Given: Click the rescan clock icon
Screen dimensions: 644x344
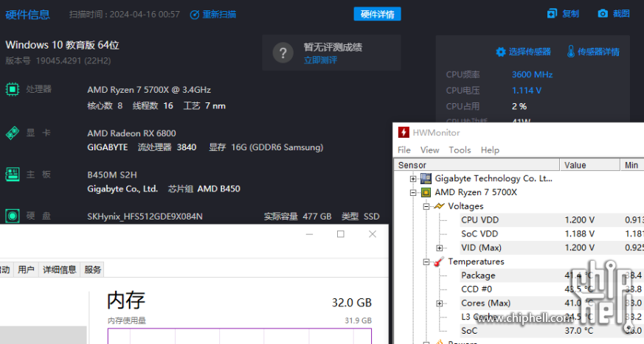Looking at the screenshot, I should (194, 15).
